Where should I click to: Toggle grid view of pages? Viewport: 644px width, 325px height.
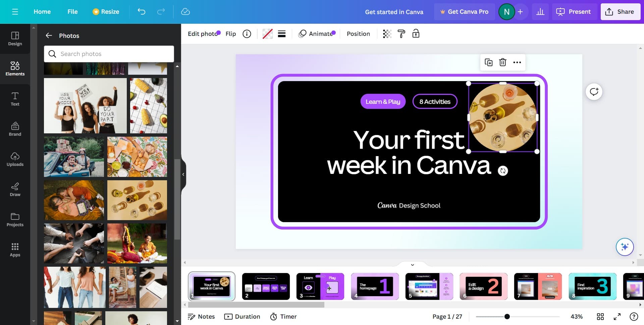click(x=600, y=317)
